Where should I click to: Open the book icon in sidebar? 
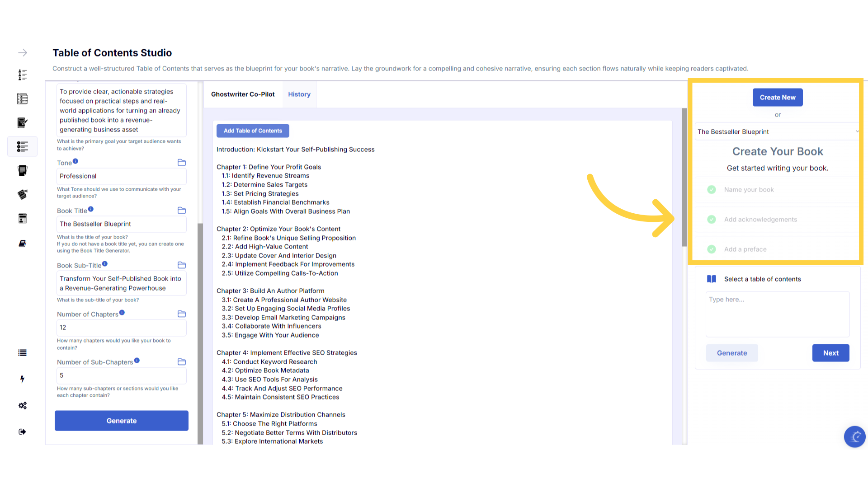click(23, 244)
